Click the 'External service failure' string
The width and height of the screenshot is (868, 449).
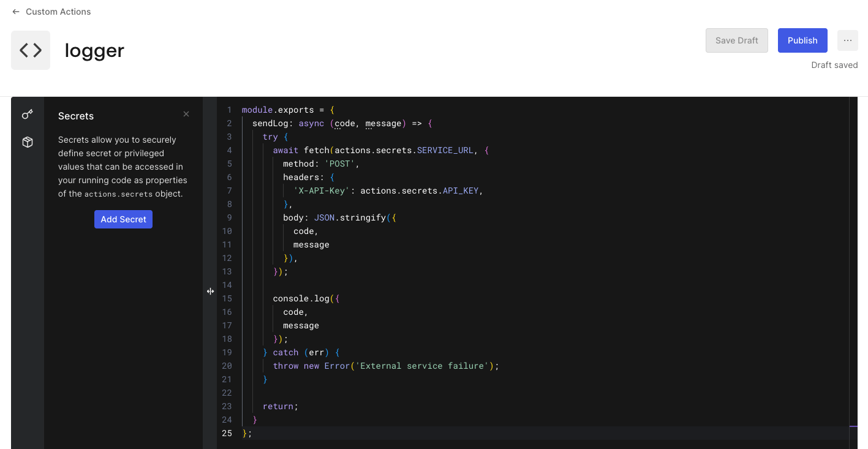pyautogui.click(x=422, y=366)
